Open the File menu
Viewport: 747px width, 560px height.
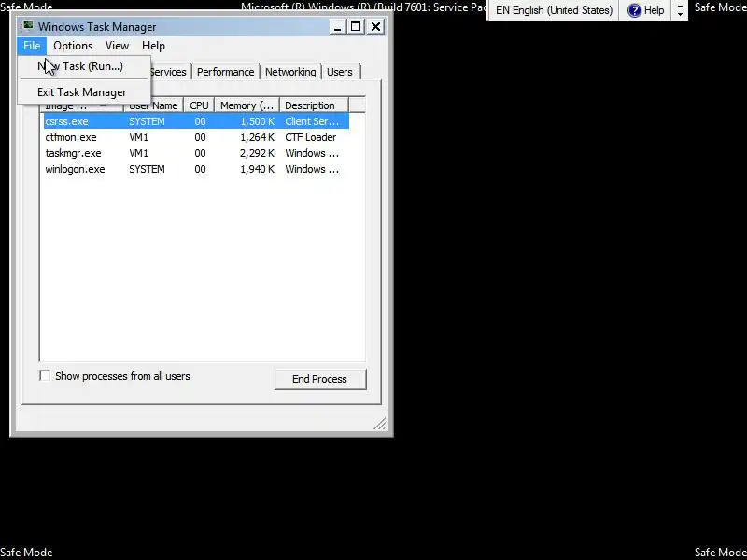[32, 46]
